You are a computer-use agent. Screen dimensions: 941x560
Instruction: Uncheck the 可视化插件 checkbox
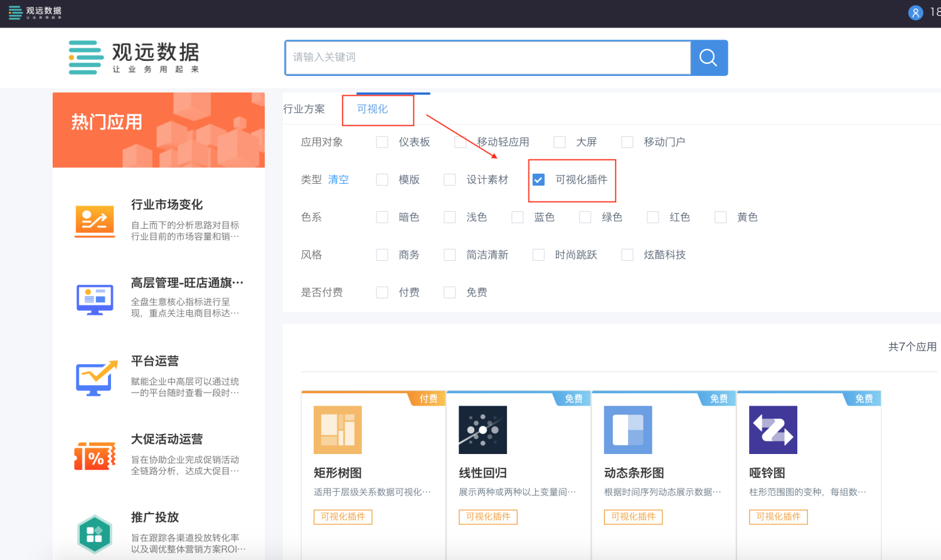[x=538, y=180]
